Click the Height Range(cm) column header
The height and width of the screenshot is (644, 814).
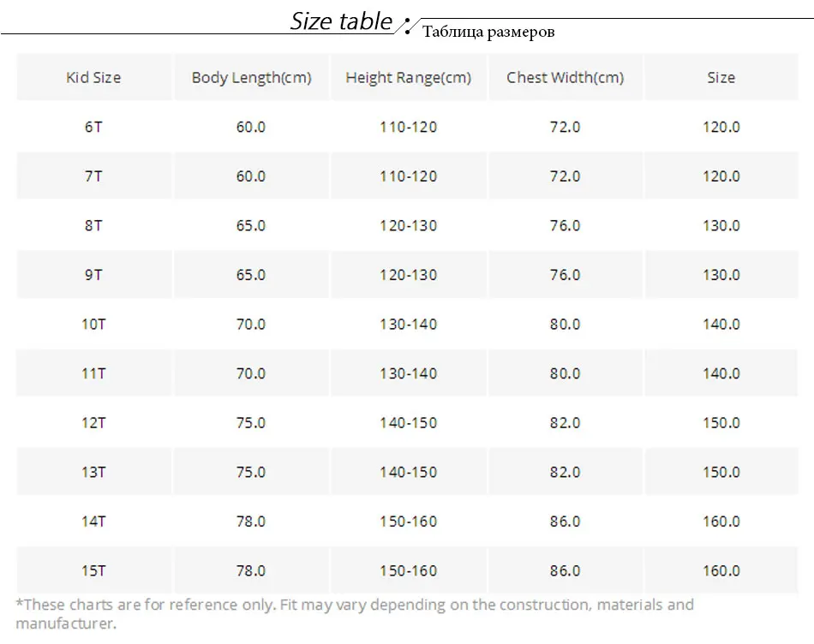coord(409,77)
